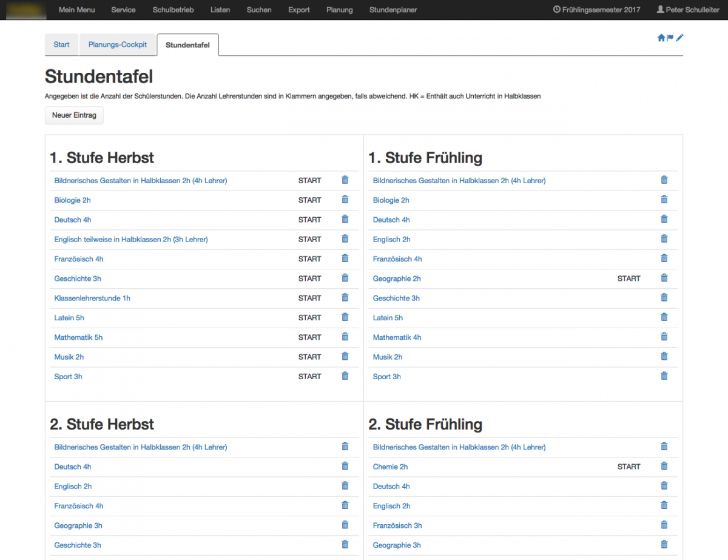Go to the Start tab
Screen dimensions: 728x560
pos(61,45)
